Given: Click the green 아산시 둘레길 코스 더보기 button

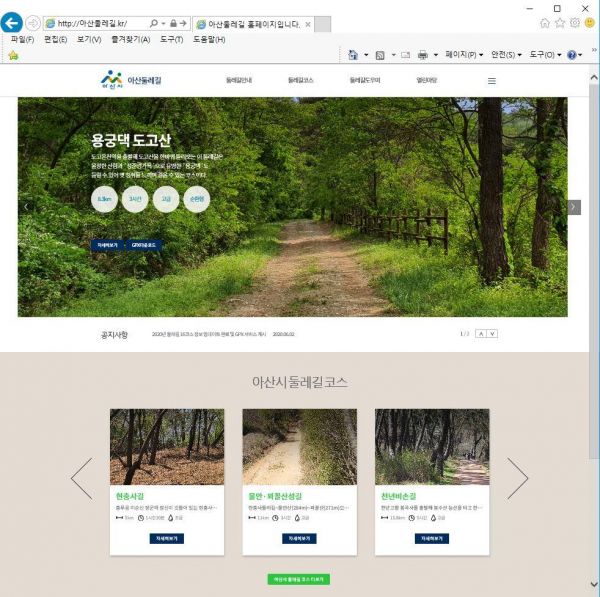Looking at the screenshot, I should coord(298,579).
